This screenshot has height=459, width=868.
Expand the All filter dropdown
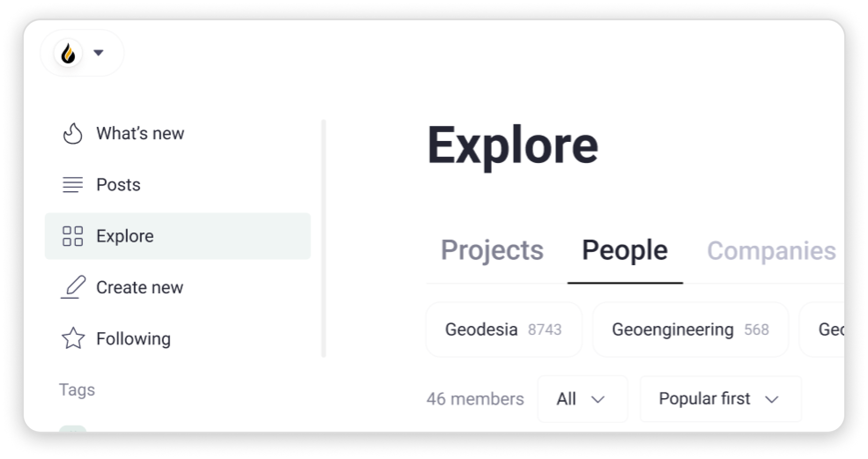pyautogui.click(x=582, y=399)
